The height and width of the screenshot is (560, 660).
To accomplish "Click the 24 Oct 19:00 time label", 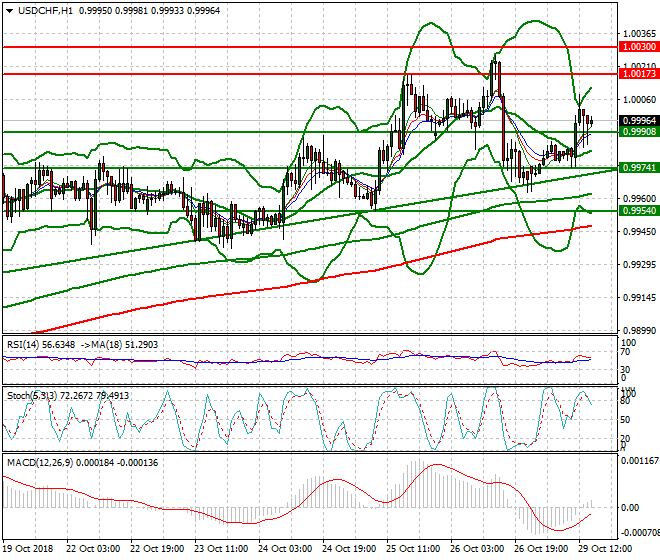I will click(x=349, y=549).
